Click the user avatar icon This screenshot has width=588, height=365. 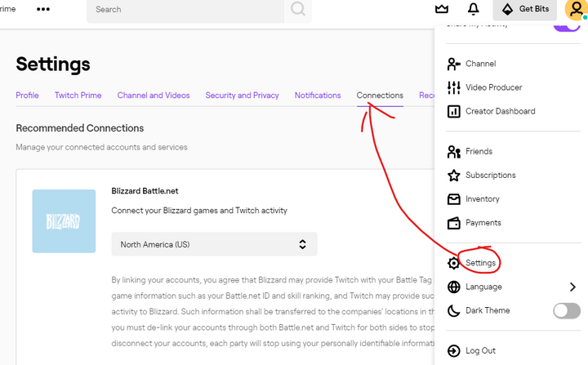(576, 9)
